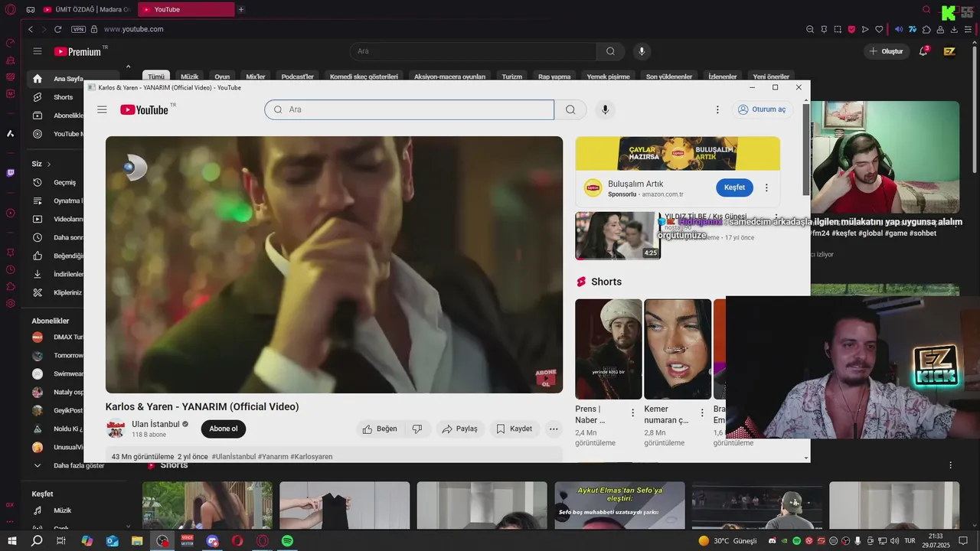Share the video via Paylaş

pyautogui.click(x=460, y=429)
